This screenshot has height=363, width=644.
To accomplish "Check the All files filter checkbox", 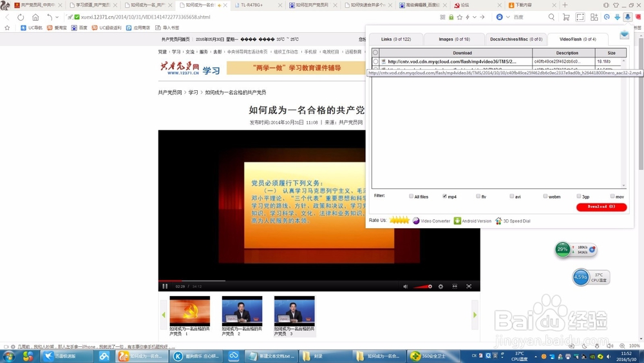I will click(411, 196).
